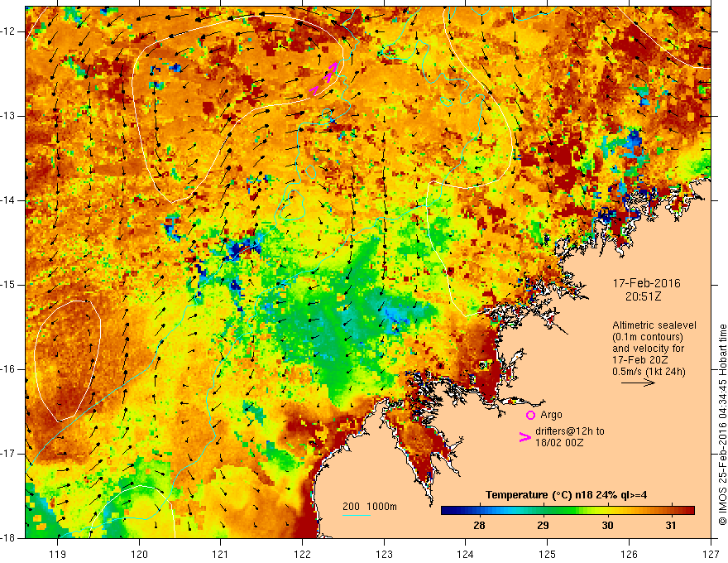The image size is (728, 563).
Task: Click the '200 1000m' depth contour label
Action: pyautogui.click(x=370, y=507)
